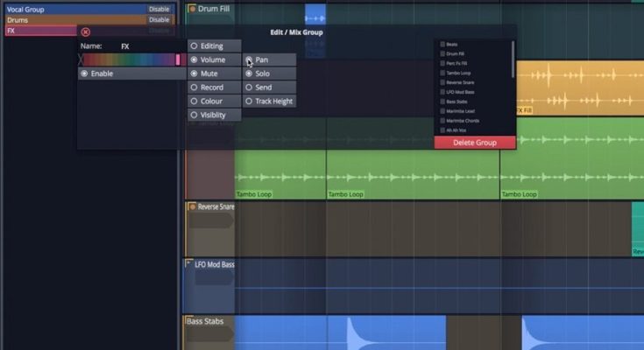644x350 pixels.
Task: Disable the Vocal Group
Action: (159, 9)
